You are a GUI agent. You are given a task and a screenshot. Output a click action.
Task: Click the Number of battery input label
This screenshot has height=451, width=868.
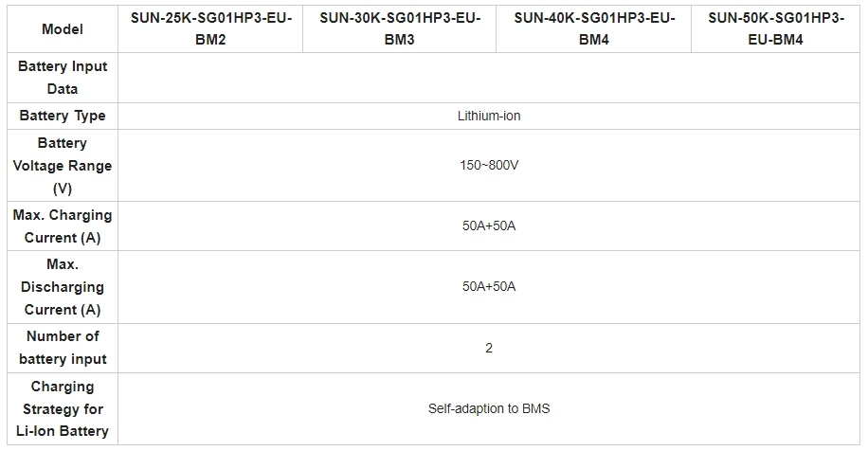tap(63, 348)
